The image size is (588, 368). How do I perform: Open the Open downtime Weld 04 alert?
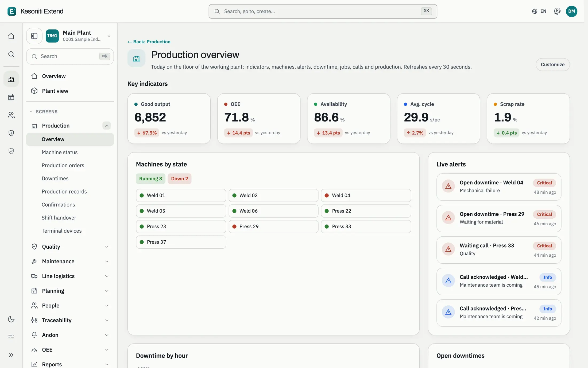pyautogui.click(x=499, y=187)
